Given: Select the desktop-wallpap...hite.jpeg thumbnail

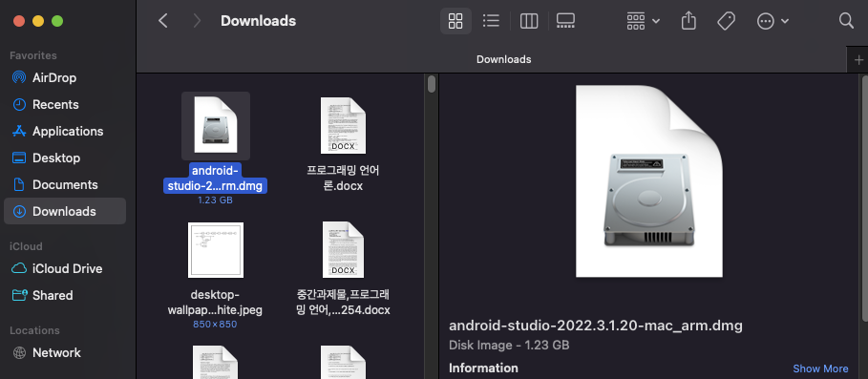Looking at the screenshot, I should [x=216, y=250].
